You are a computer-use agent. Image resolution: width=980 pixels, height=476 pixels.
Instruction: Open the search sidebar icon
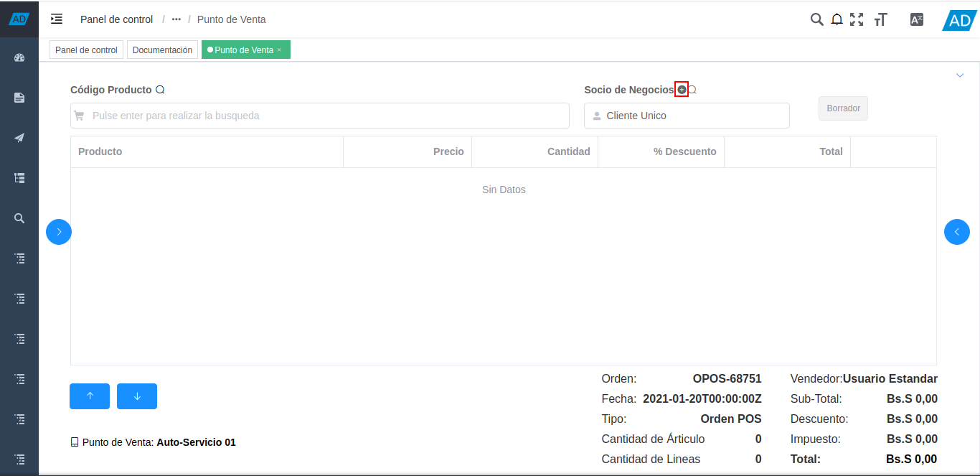point(19,218)
